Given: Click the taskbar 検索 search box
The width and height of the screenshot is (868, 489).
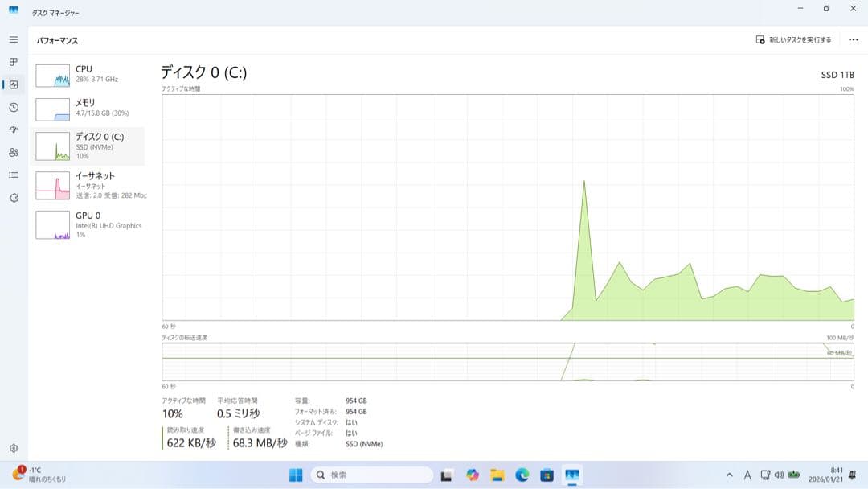Looking at the screenshot, I should (370, 475).
